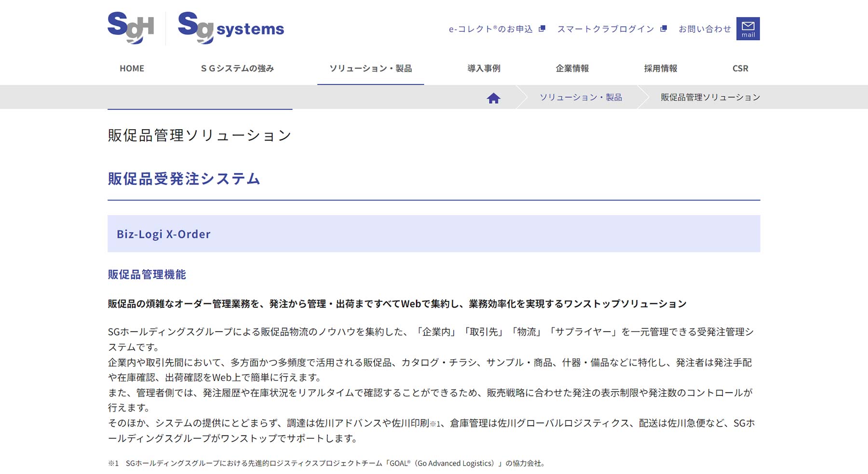
Task: Open CSR menu item
Action: [x=740, y=68]
